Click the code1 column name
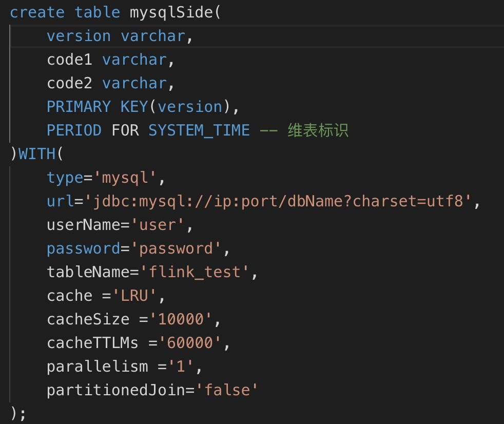The image size is (504, 424). click(x=69, y=60)
